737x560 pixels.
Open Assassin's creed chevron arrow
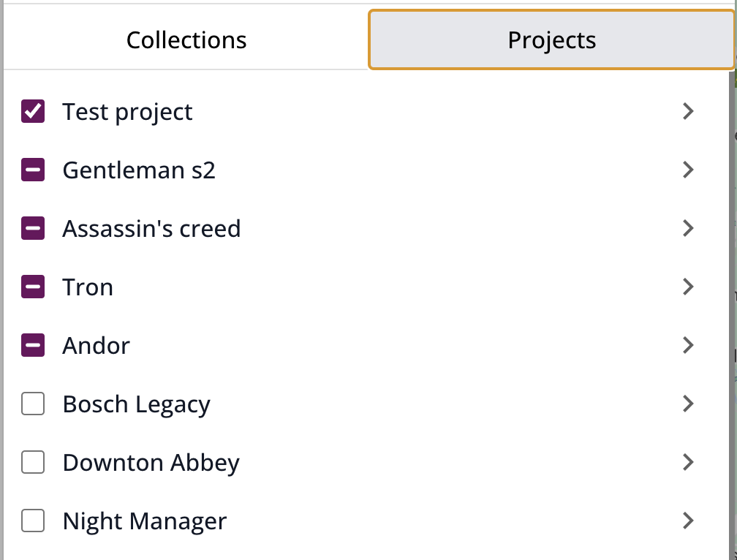[688, 228]
